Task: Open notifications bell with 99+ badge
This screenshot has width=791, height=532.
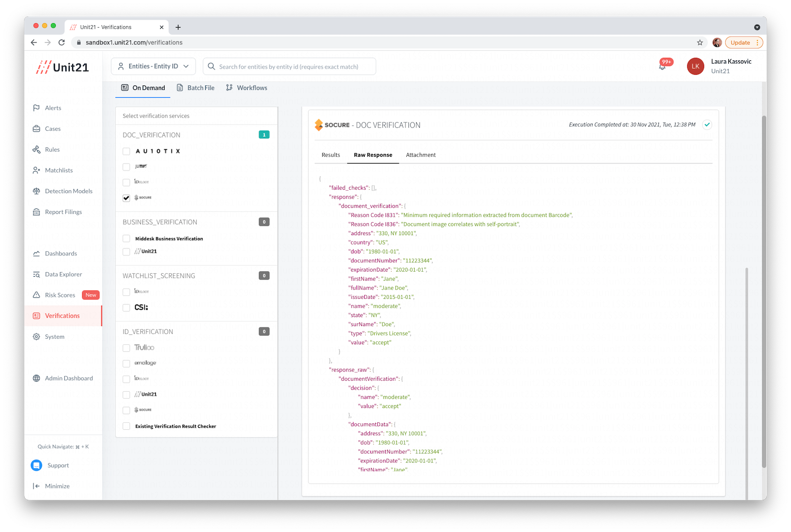Action: (663, 66)
